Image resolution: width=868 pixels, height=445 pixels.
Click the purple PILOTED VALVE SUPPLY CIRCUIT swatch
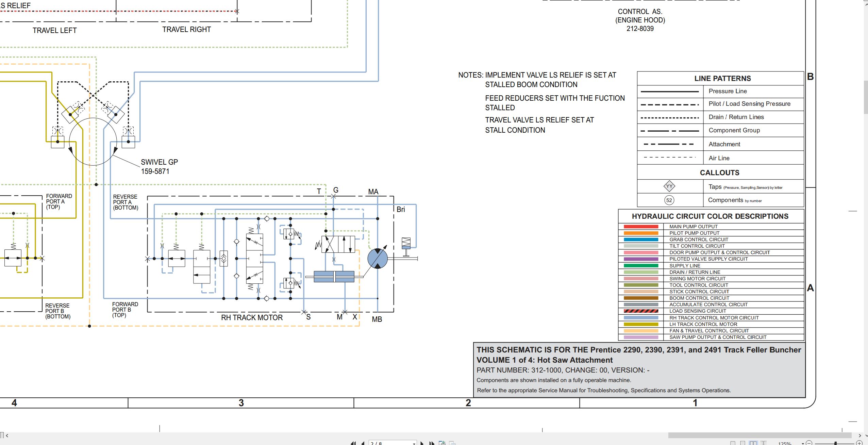(641, 259)
